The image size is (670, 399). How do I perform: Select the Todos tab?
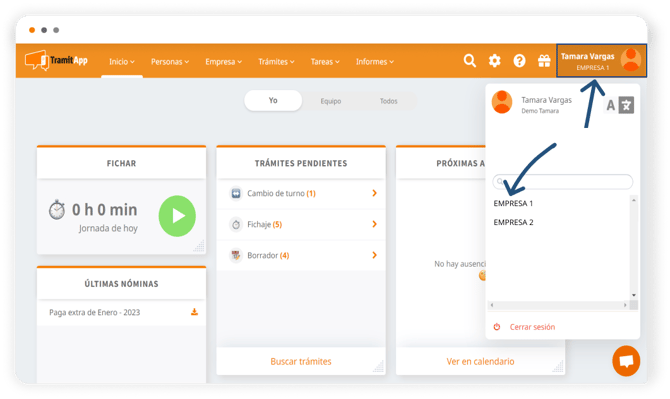coord(388,101)
